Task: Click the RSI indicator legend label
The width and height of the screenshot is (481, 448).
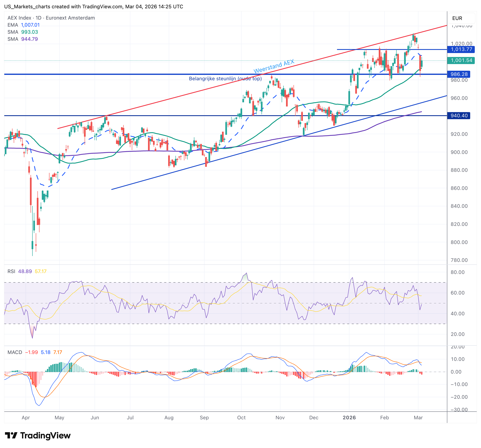Action: pos(11,271)
